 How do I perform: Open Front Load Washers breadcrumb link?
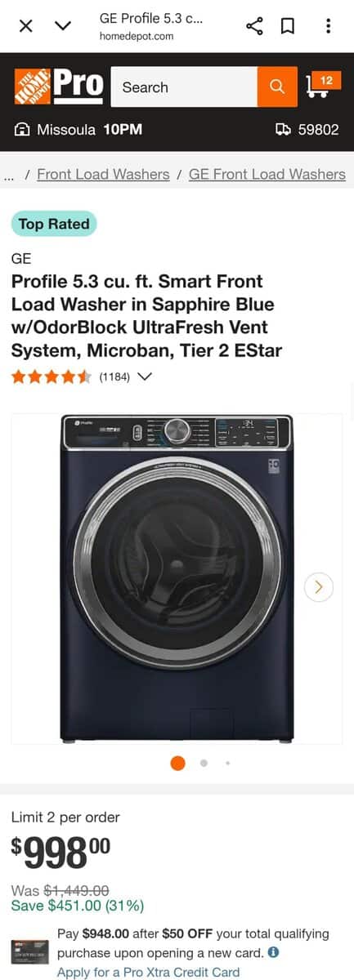103,174
